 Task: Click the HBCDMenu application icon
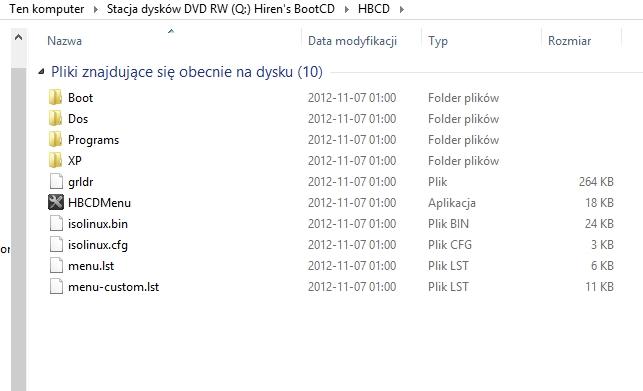(56, 202)
